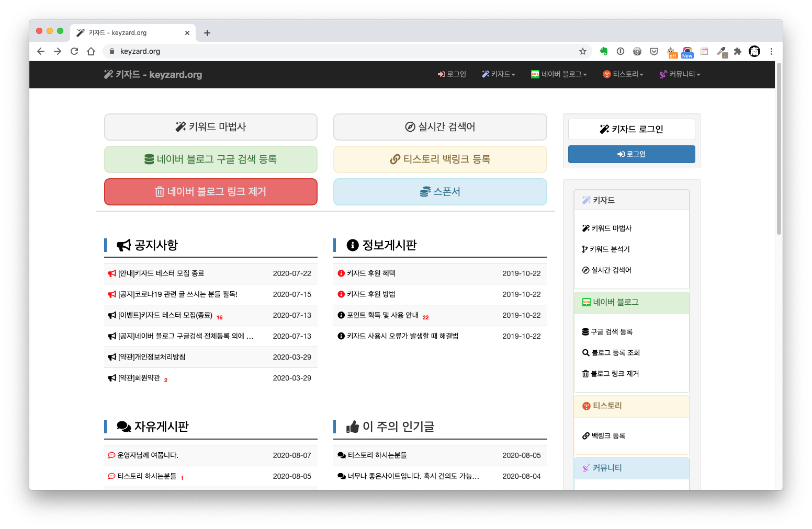Open the 정보게시판 board heading
This screenshot has height=529, width=812.
click(381, 245)
